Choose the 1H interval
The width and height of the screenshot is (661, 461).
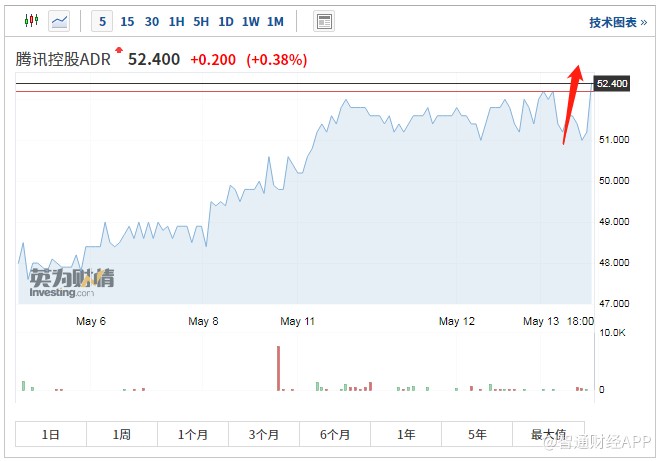click(x=176, y=21)
